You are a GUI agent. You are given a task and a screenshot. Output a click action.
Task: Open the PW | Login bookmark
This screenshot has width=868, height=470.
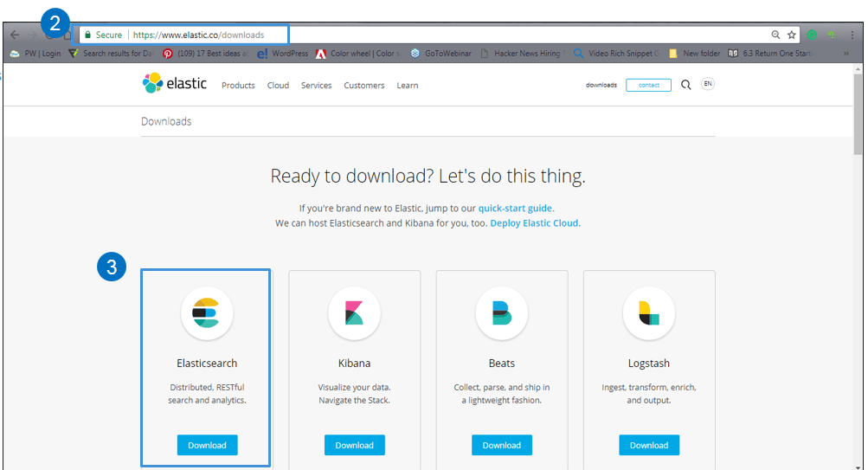click(35, 54)
